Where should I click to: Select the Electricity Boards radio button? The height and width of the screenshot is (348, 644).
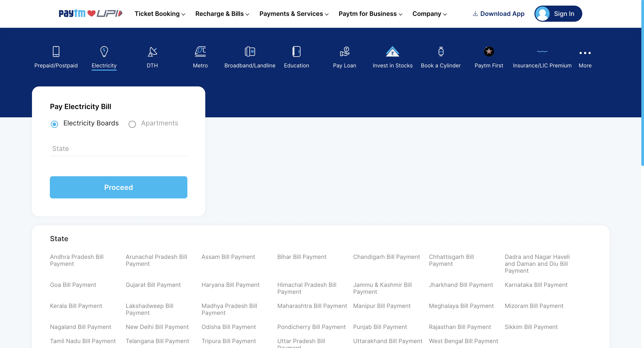pyautogui.click(x=55, y=124)
